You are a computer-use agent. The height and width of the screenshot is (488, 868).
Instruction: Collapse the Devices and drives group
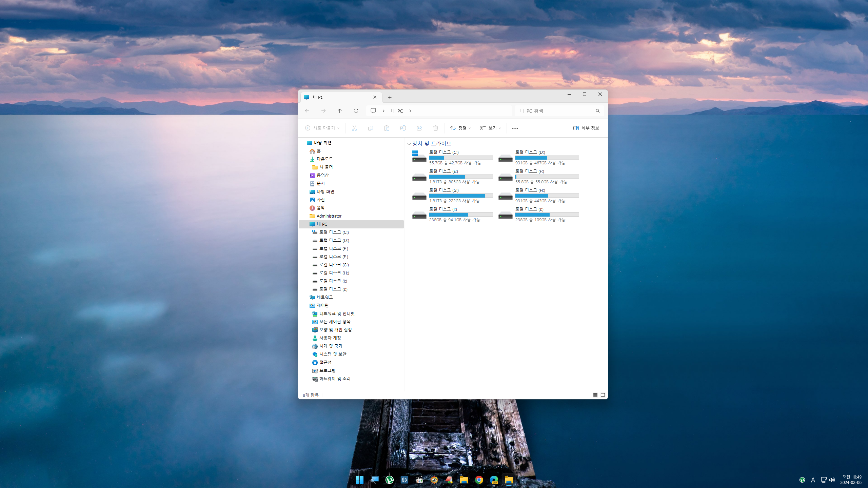click(x=409, y=144)
